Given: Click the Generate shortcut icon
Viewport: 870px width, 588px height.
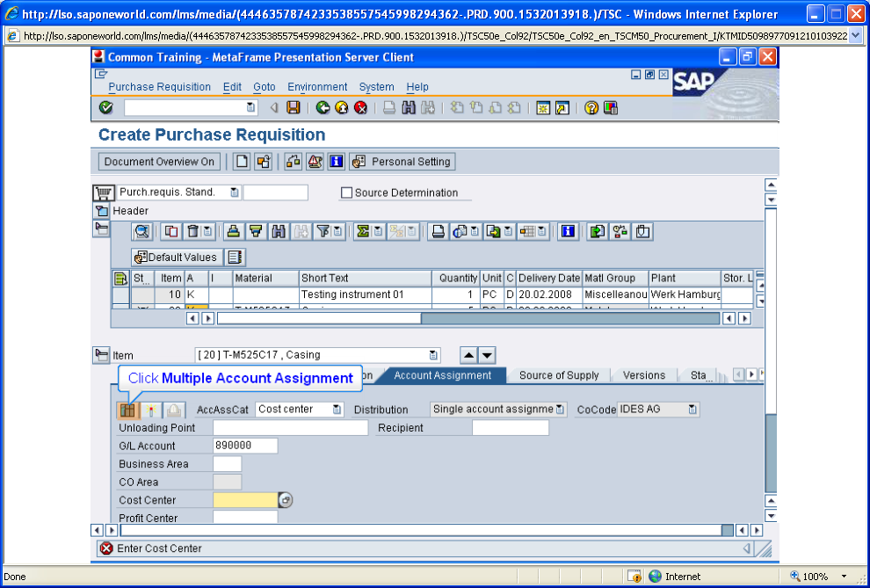Looking at the screenshot, I should 562,107.
